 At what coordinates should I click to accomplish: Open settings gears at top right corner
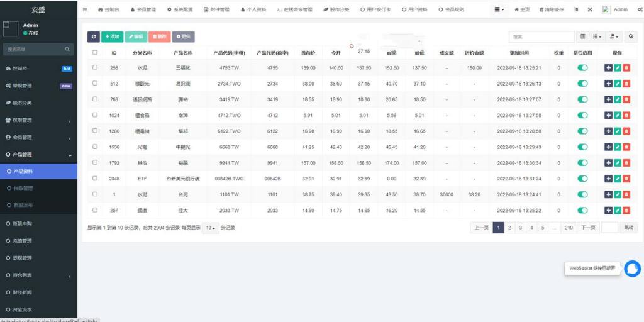pyautogui.click(x=640, y=9)
